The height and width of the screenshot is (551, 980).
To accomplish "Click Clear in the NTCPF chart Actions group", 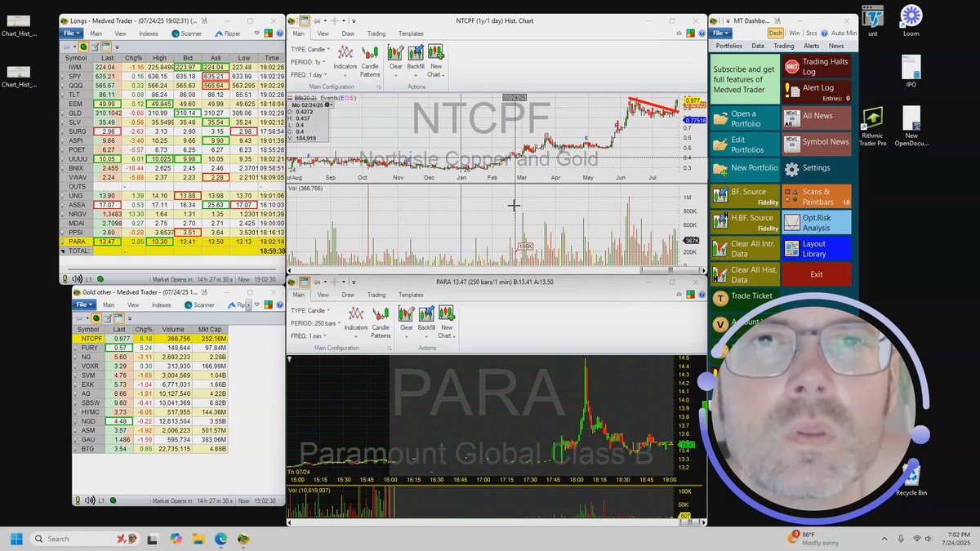I will tap(395, 59).
